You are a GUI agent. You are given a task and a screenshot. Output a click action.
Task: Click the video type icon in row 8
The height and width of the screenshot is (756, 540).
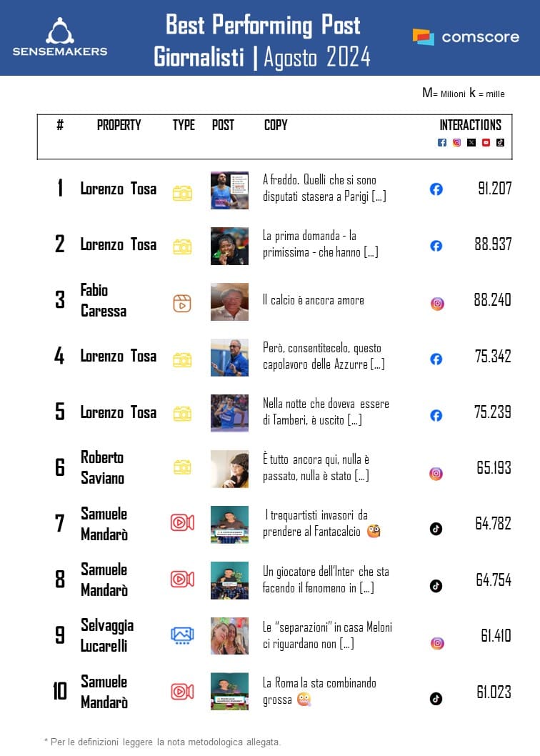coord(182,579)
